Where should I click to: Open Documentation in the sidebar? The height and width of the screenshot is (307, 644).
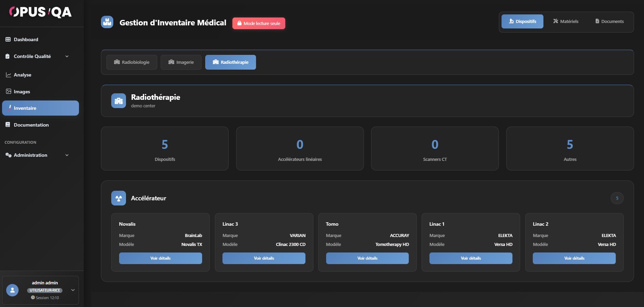pyautogui.click(x=31, y=125)
